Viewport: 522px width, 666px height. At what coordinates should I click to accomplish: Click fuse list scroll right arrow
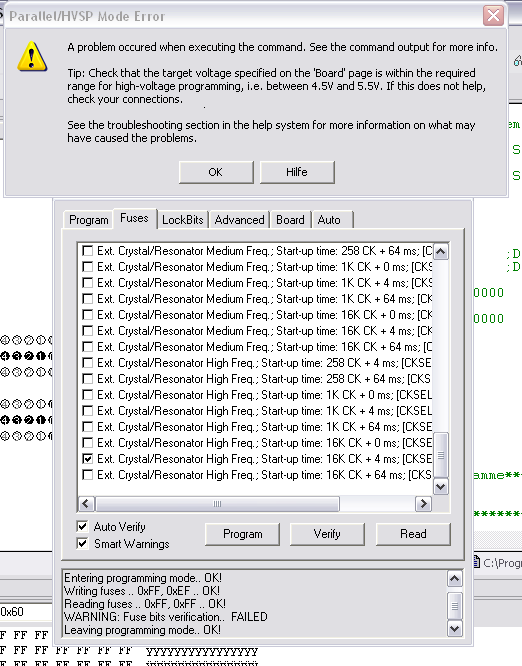(x=423, y=504)
